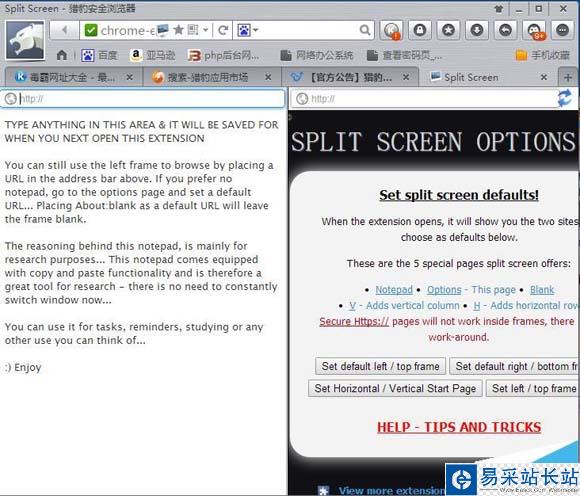580x496 pixels.
Task: Open the game controller icon with 9+ badge
Action: tap(534, 30)
